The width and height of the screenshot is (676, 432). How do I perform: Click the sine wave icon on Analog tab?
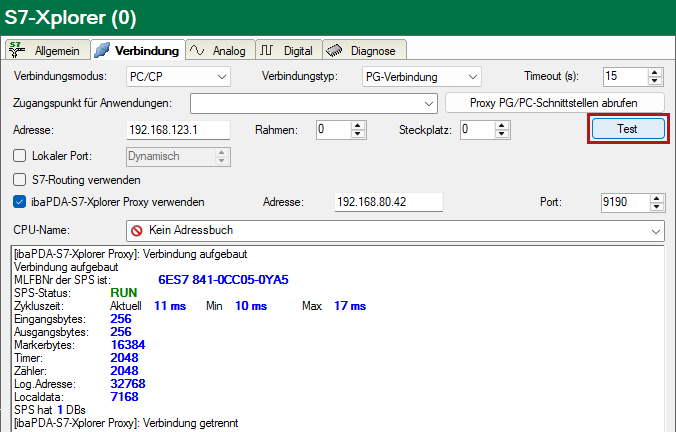(x=197, y=50)
